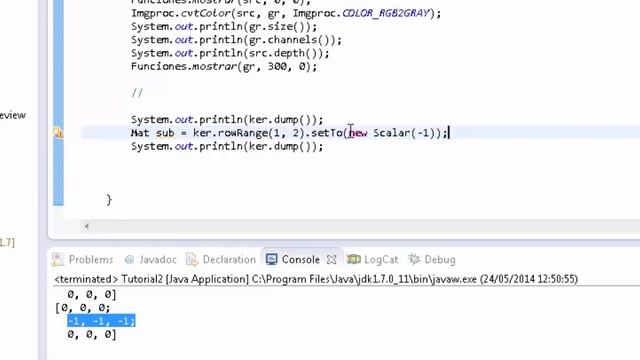
Task: Click the // comment line in editor
Action: [x=137, y=93]
